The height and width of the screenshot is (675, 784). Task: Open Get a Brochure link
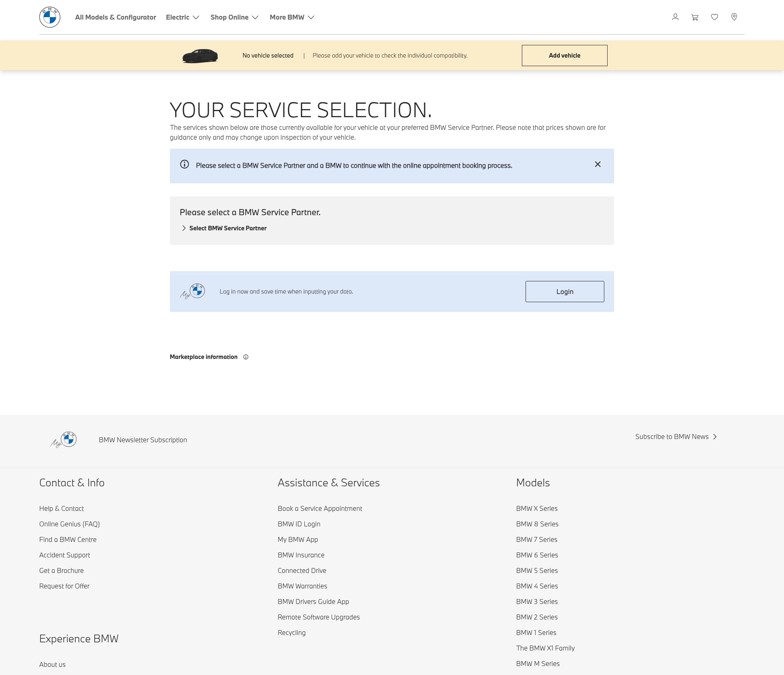61,571
